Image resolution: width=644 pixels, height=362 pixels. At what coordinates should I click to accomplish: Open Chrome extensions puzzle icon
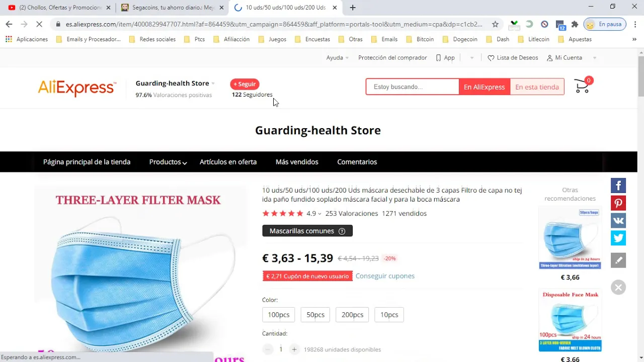click(575, 24)
